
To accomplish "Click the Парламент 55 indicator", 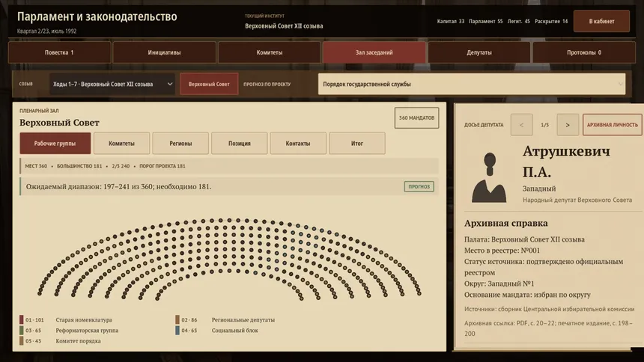I will pos(485,21).
